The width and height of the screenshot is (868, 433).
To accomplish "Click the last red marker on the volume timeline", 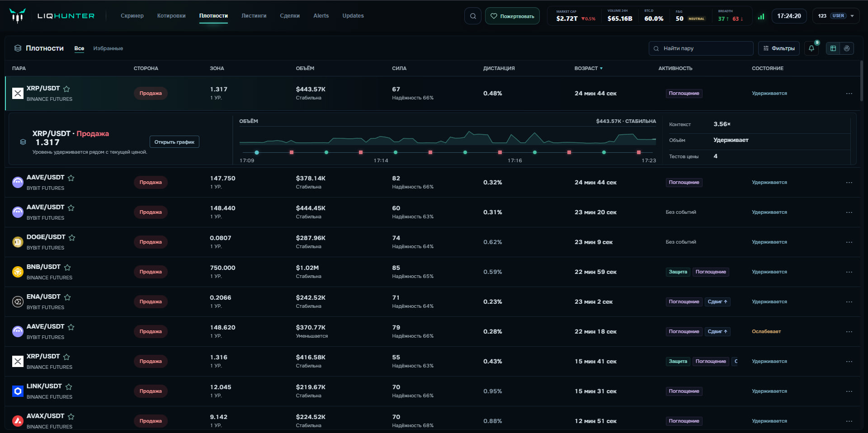I will [639, 152].
